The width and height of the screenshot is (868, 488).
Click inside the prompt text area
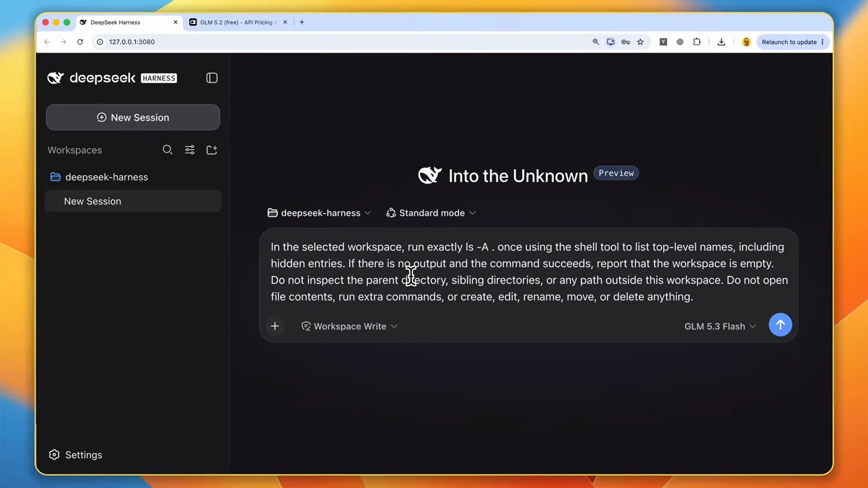tap(528, 272)
